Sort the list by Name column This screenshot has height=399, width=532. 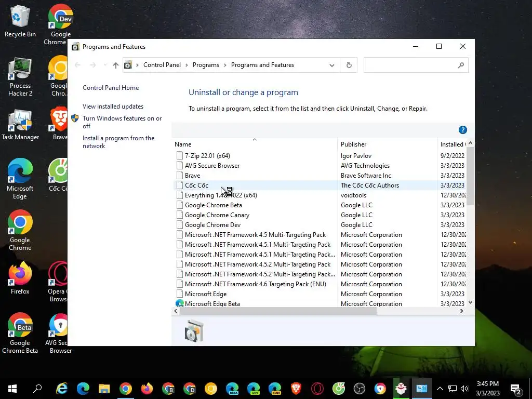click(x=255, y=144)
